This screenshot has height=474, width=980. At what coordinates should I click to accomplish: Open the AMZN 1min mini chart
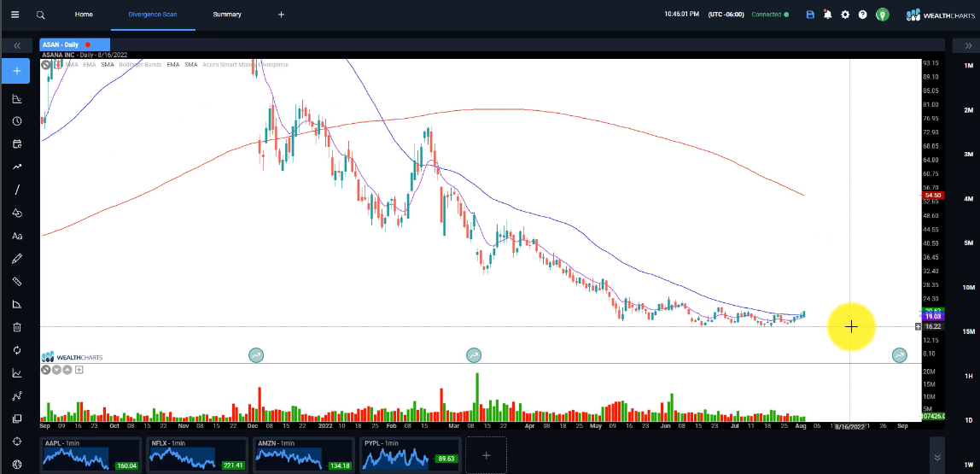(x=304, y=454)
